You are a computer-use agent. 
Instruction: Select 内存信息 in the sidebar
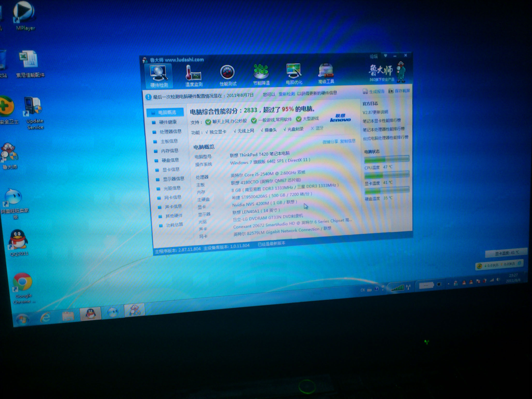[167, 151]
